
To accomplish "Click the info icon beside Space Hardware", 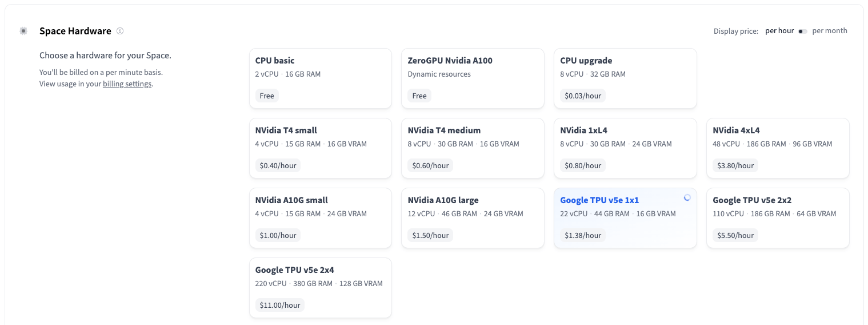I will click(120, 31).
